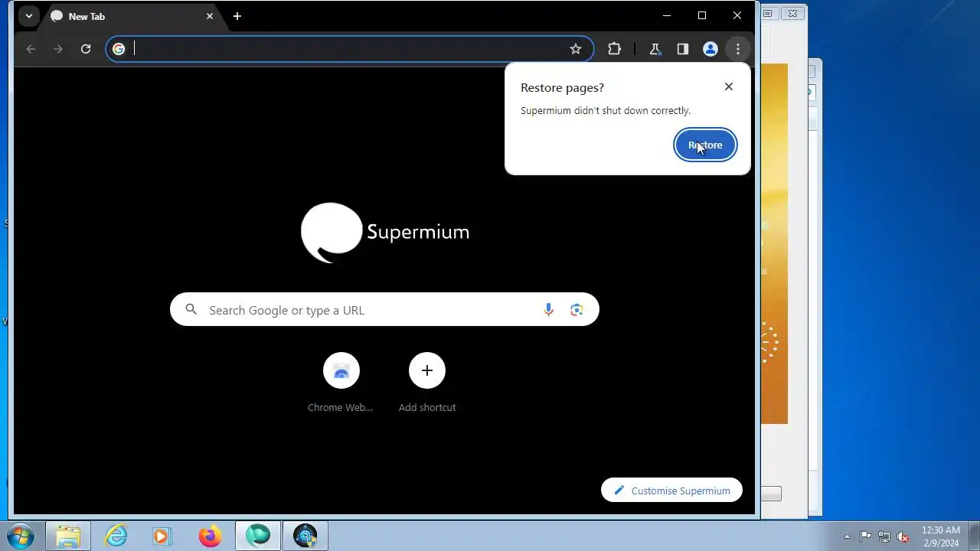Open network status tray icon

[884, 536]
